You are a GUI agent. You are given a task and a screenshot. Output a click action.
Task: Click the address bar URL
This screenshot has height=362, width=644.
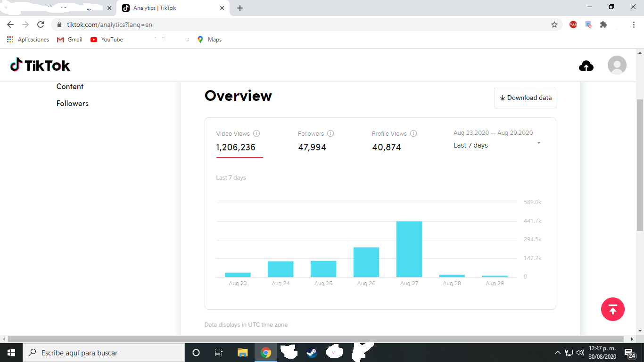tap(109, 25)
